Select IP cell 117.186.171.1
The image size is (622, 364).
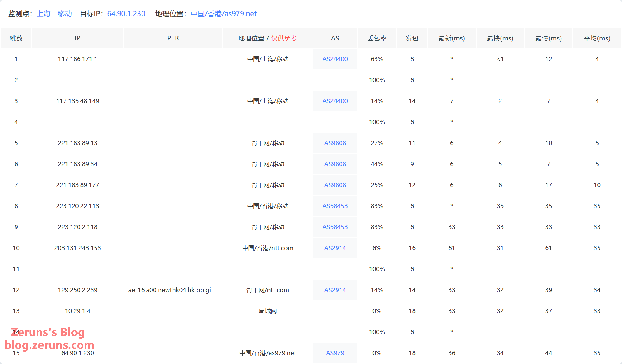click(78, 59)
